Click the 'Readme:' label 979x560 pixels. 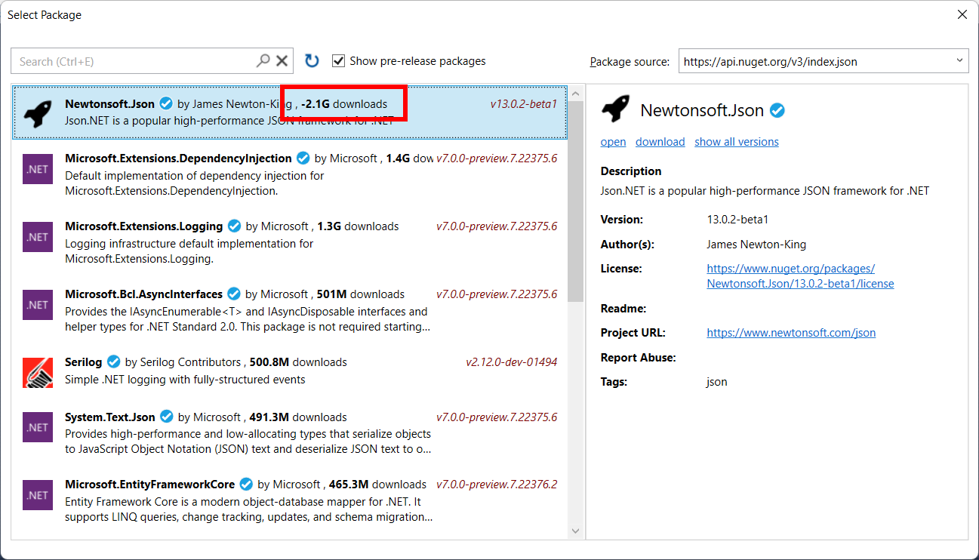623,309
